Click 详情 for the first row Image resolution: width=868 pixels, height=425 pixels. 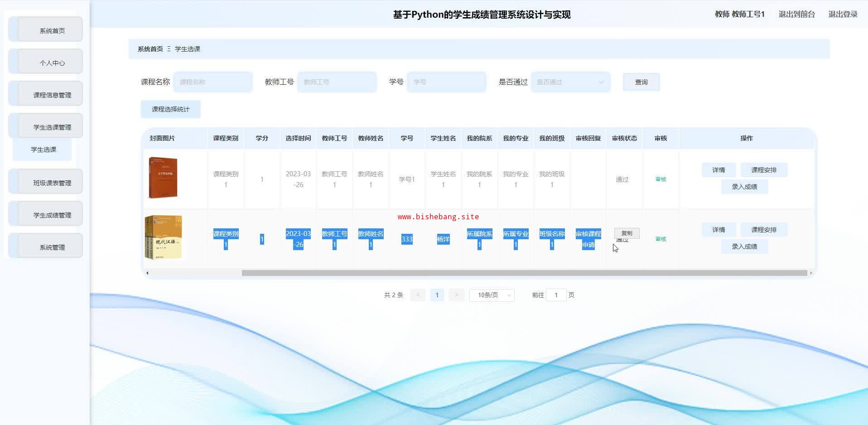pyautogui.click(x=719, y=170)
